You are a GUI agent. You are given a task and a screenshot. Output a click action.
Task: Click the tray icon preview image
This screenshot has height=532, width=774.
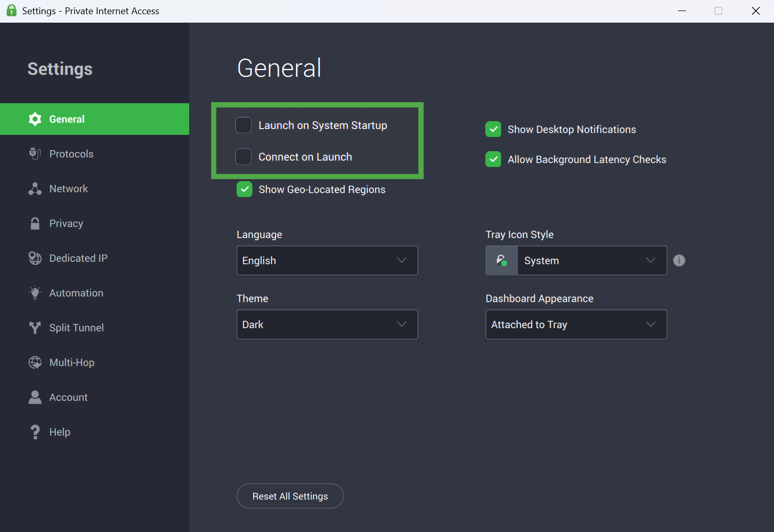click(502, 260)
